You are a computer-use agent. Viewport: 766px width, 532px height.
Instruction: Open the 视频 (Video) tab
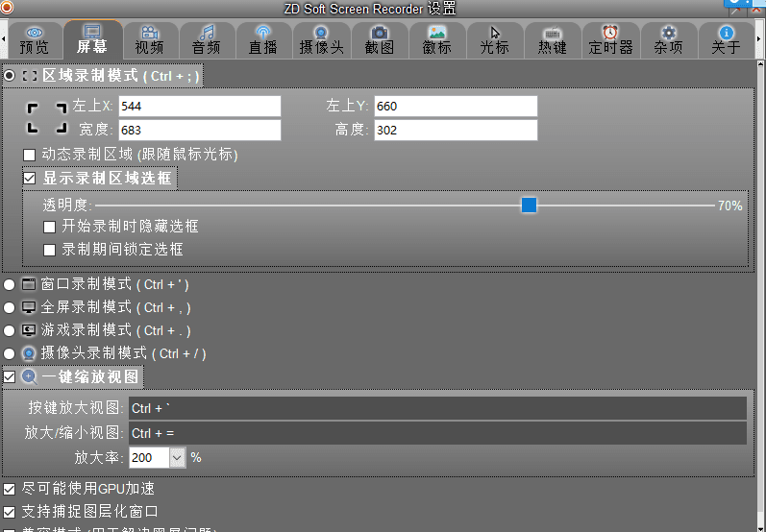(149, 39)
